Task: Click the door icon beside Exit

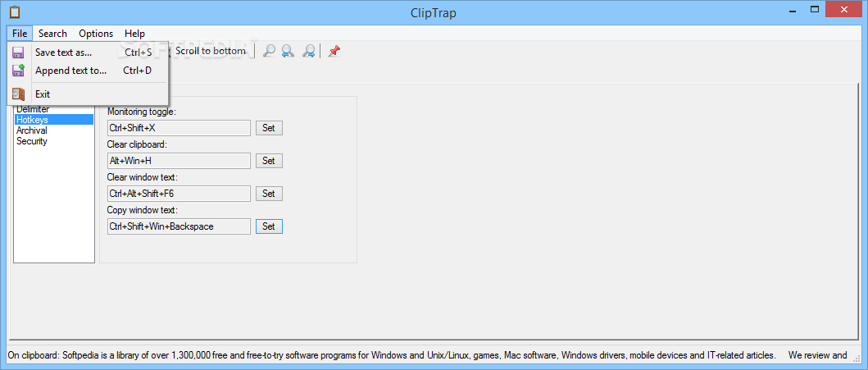Action: pyautogui.click(x=18, y=94)
